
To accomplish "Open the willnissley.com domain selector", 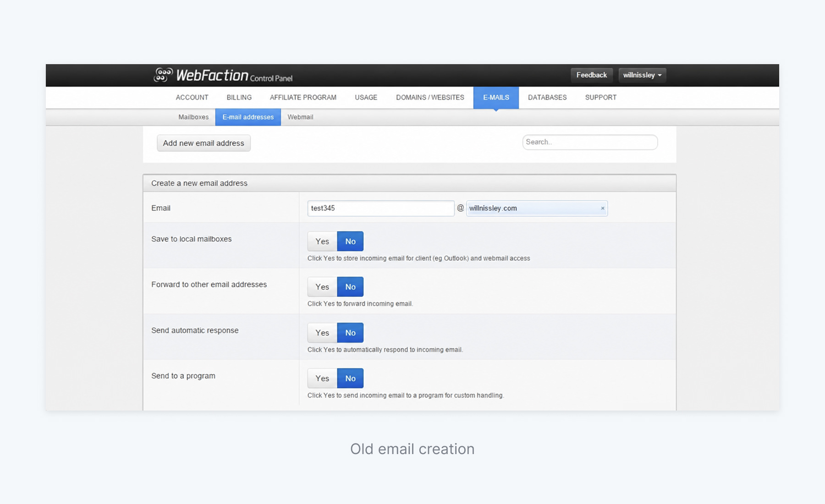I will (x=537, y=208).
